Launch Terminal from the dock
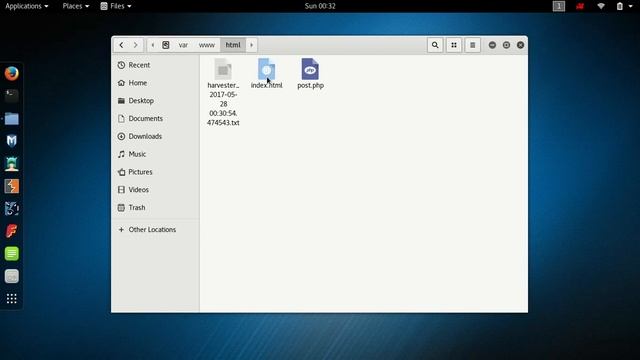The image size is (640, 360). (x=11, y=96)
